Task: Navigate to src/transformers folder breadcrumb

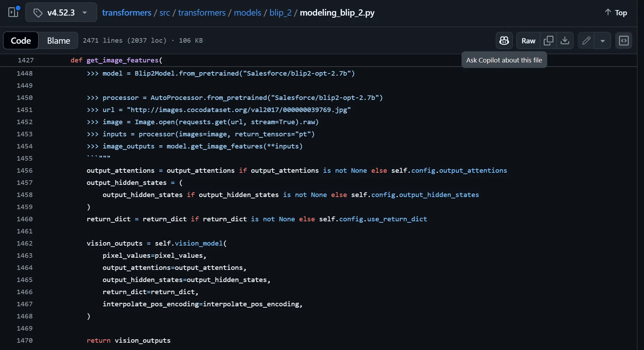Action: [202, 13]
